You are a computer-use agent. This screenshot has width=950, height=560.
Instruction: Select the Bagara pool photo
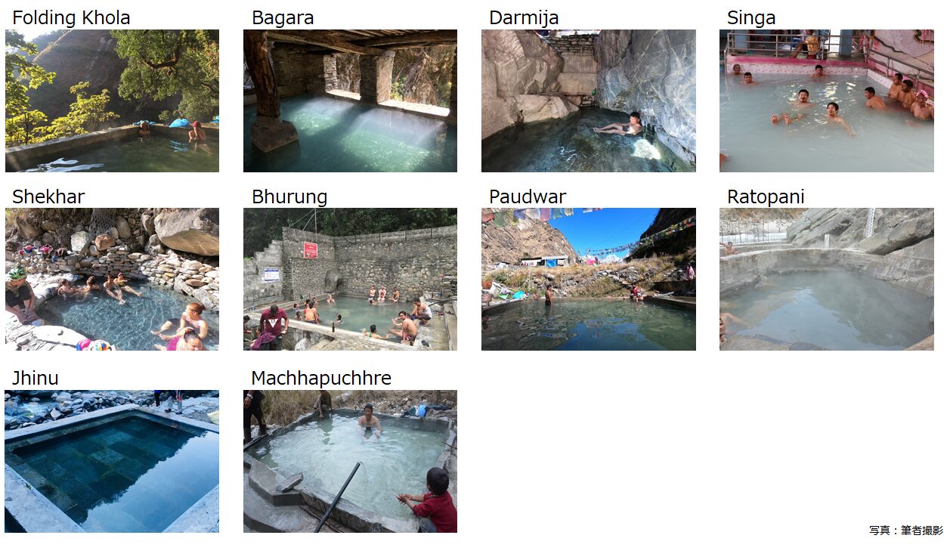pyautogui.click(x=350, y=101)
